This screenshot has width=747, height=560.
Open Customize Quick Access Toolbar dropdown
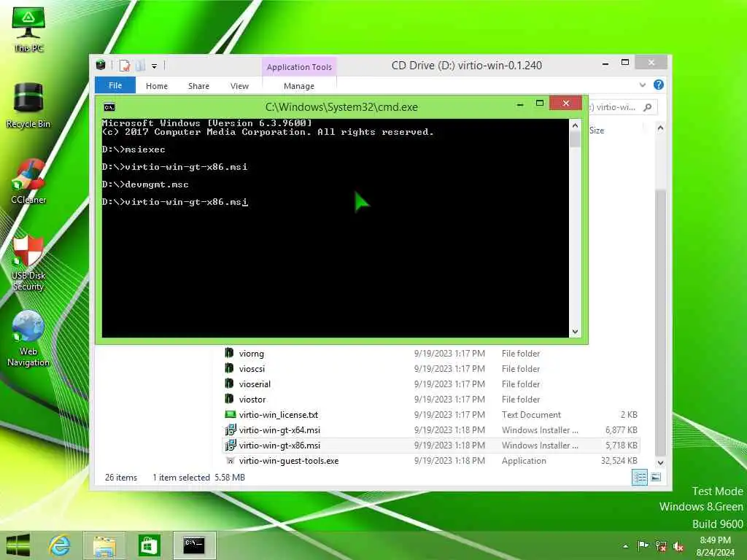[x=155, y=66]
